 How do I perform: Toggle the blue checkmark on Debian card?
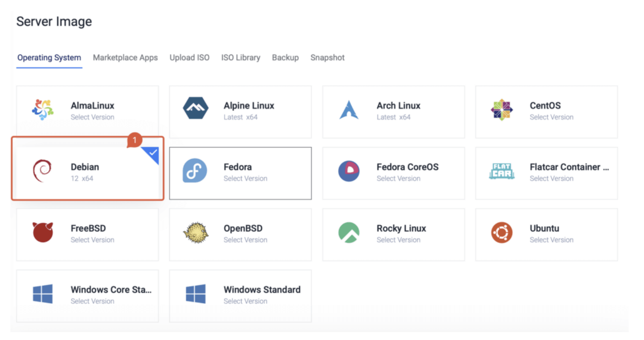(x=152, y=153)
